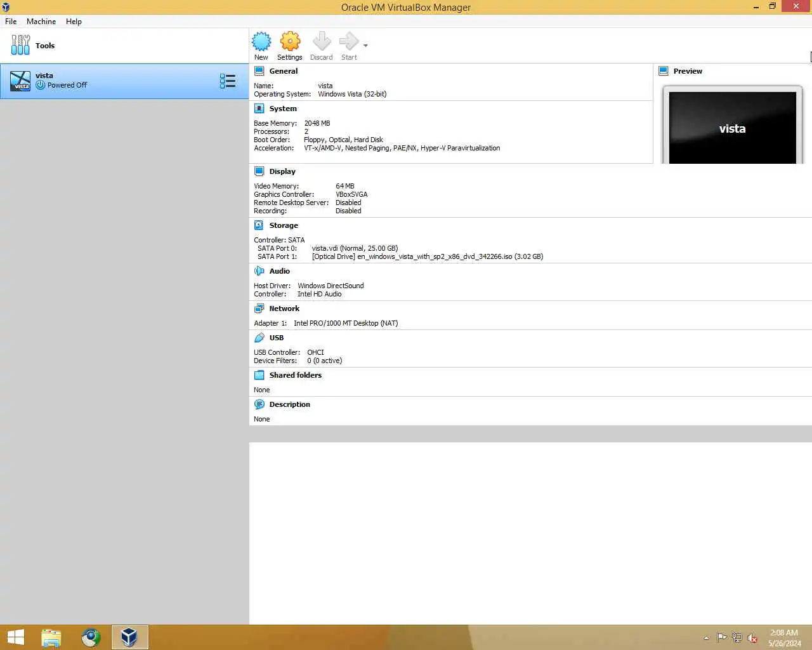812x650 pixels.
Task: Open the USB settings heading link
Action: (x=277, y=338)
